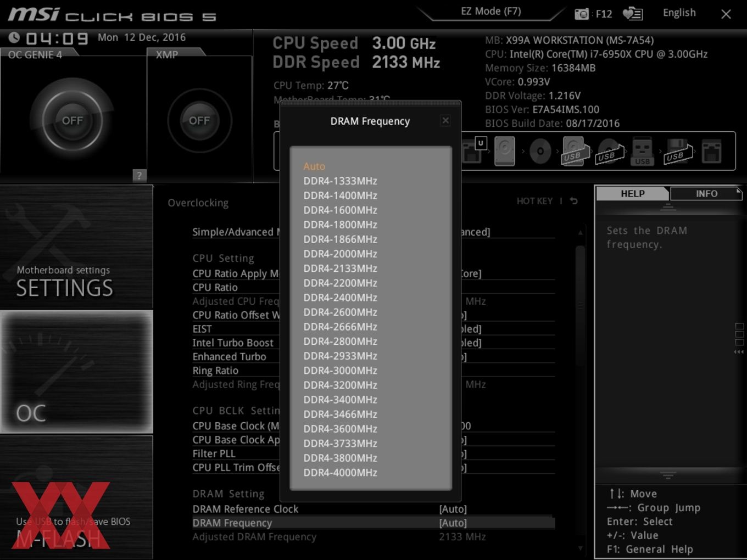Select DDR4-2200MHz

(341, 283)
